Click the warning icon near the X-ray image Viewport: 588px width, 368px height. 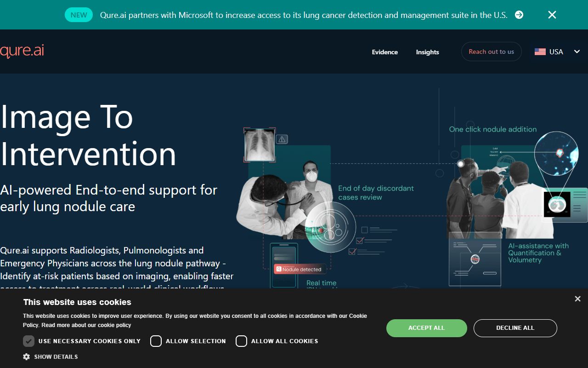click(282, 138)
